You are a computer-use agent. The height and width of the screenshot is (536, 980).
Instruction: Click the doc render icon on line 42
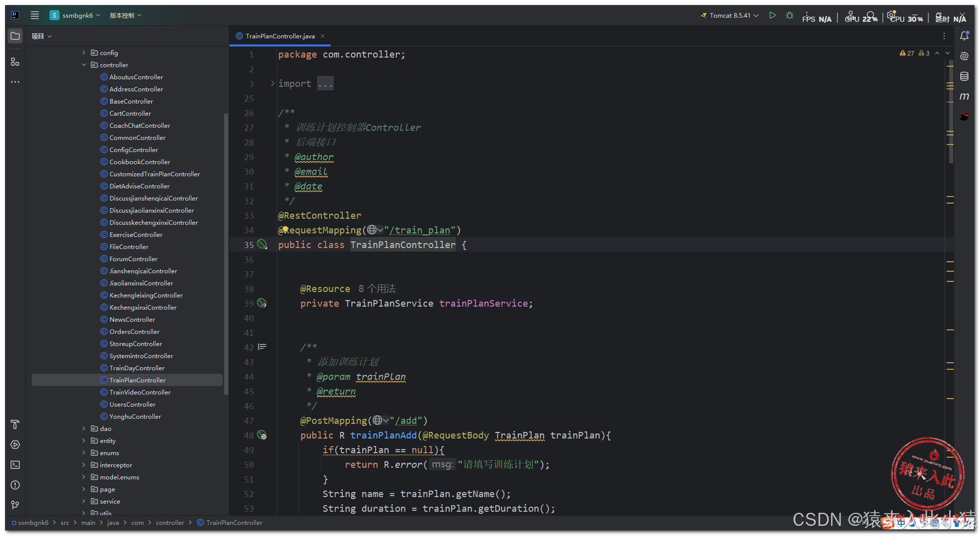pos(262,347)
